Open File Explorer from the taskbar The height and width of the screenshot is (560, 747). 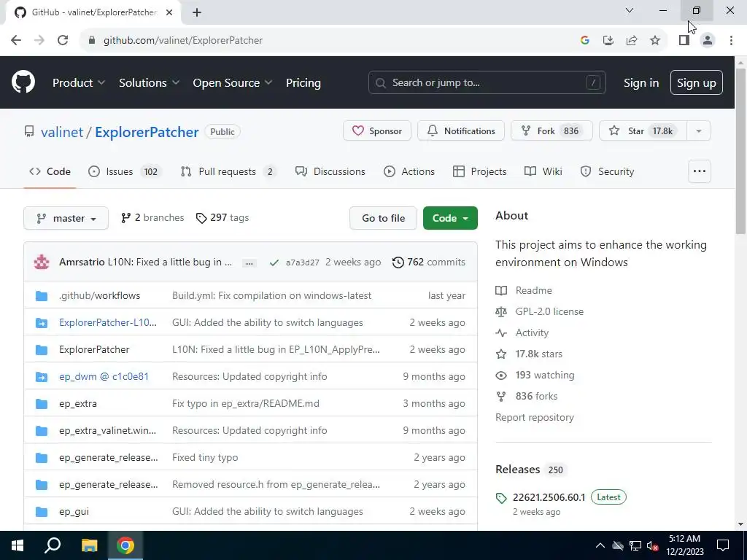89,545
